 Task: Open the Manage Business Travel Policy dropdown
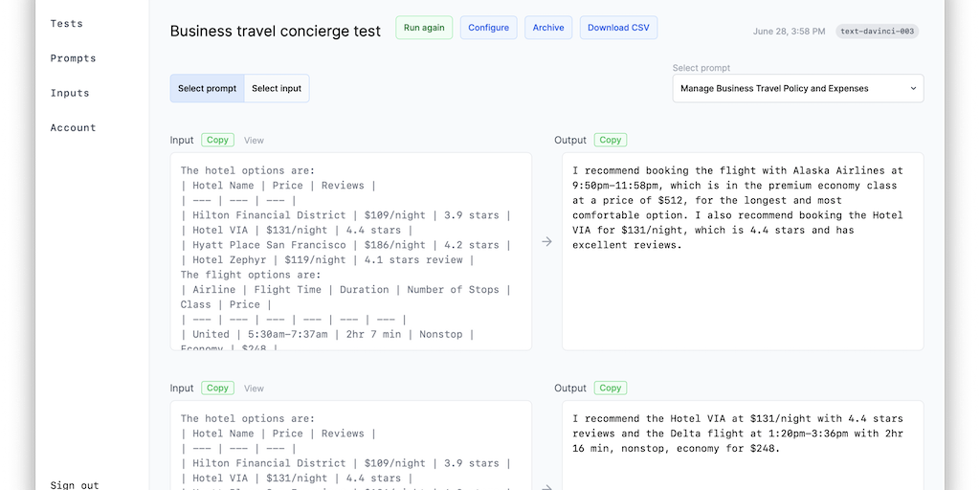[797, 89]
